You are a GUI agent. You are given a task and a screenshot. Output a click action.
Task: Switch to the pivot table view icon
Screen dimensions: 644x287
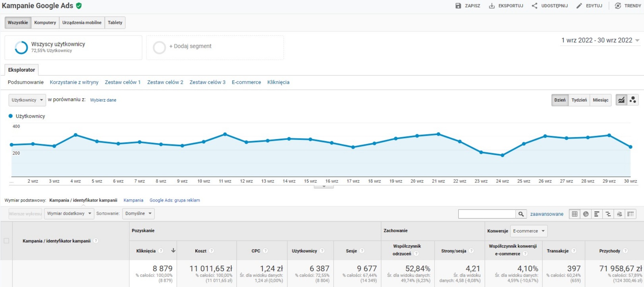631,214
